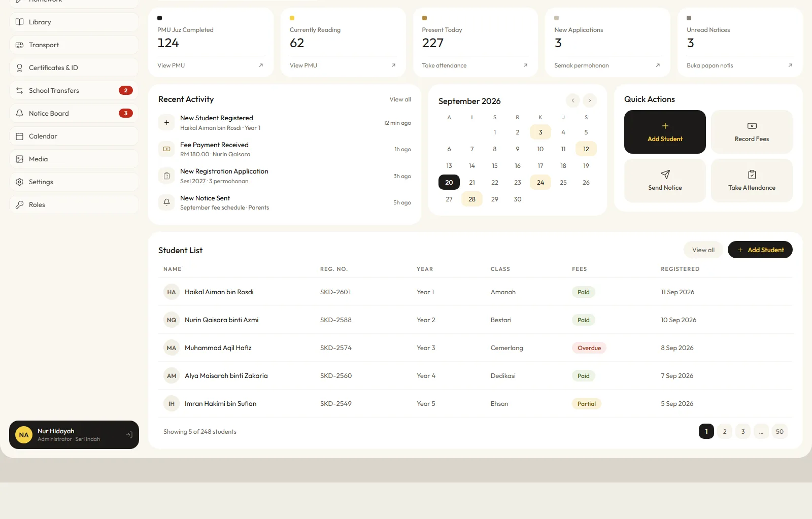Viewport: 812px width, 519px height.
Task: Click the Notice Board bell icon
Action: click(x=20, y=113)
